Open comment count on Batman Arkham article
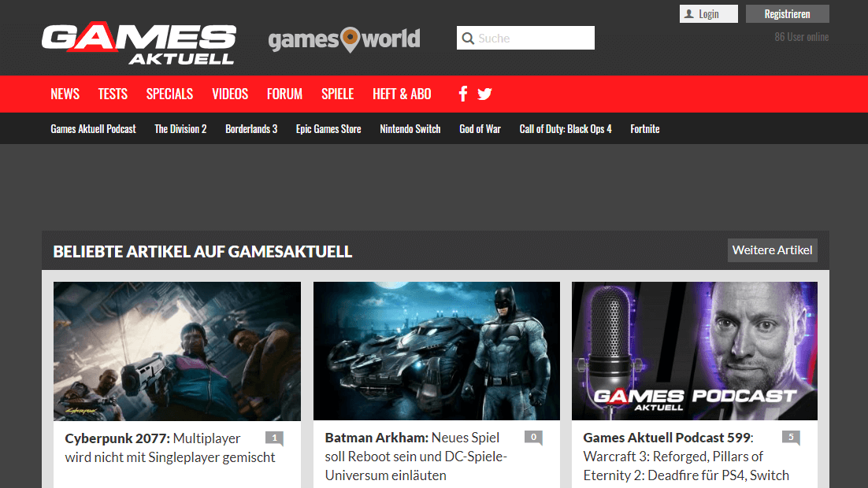 [x=533, y=438]
